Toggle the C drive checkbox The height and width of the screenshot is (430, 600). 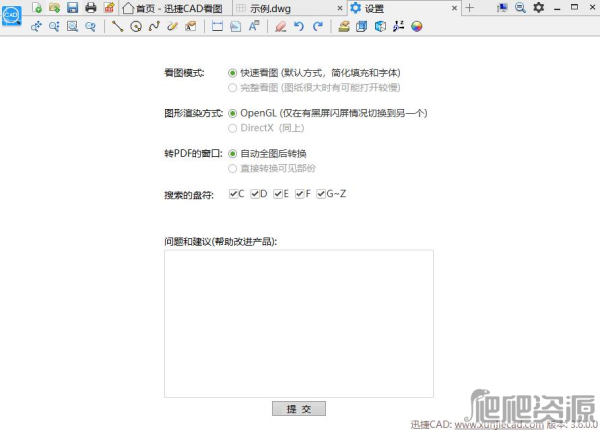pos(233,194)
